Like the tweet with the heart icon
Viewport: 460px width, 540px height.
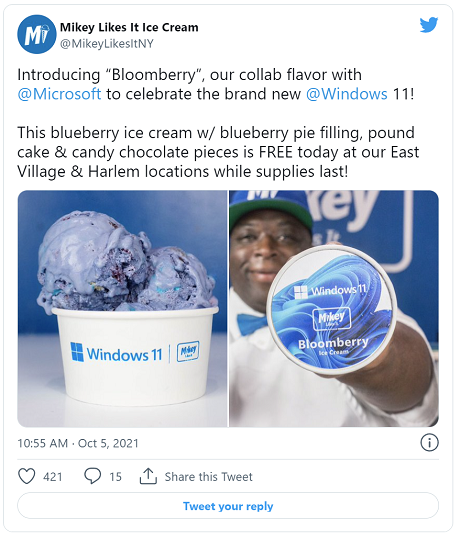(x=27, y=477)
